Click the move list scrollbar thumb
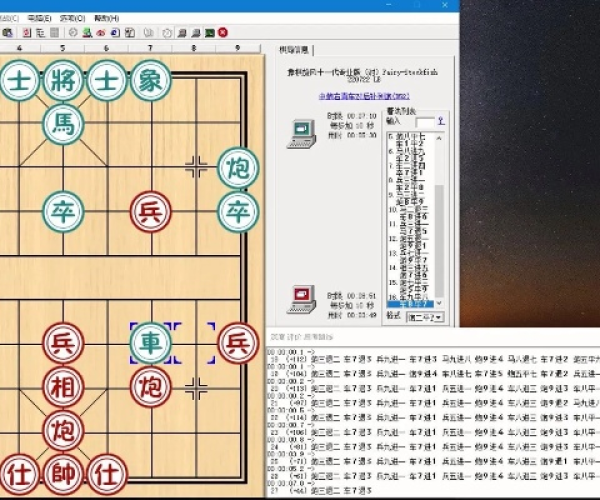 439,240
